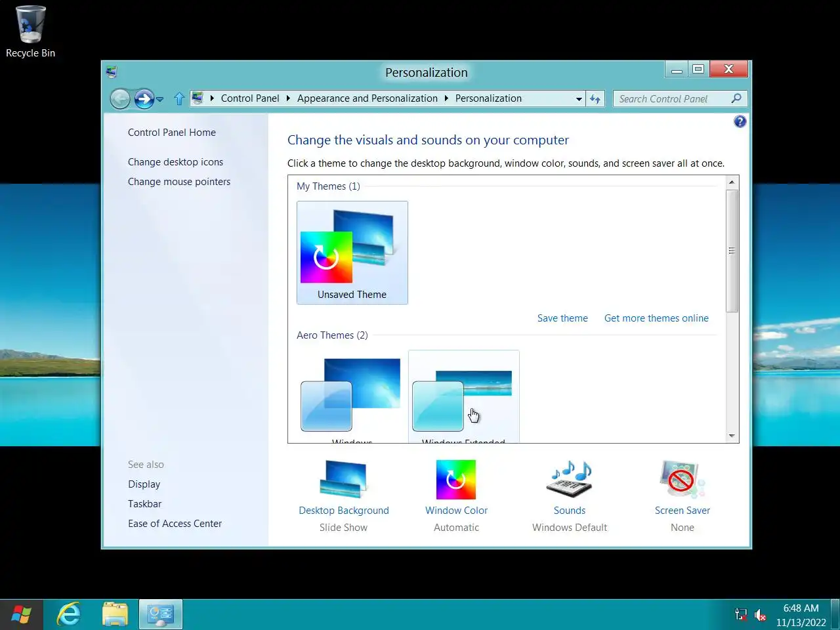Open the Screen Saver icon
Screen dimensions: 840x630
coord(682,479)
